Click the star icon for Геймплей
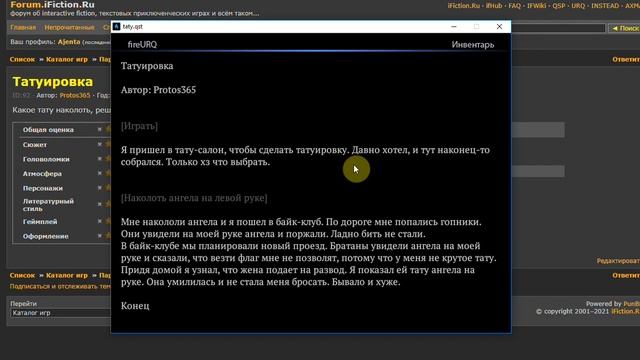Image resolution: width=640 pixels, height=360 pixels. (108, 221)
